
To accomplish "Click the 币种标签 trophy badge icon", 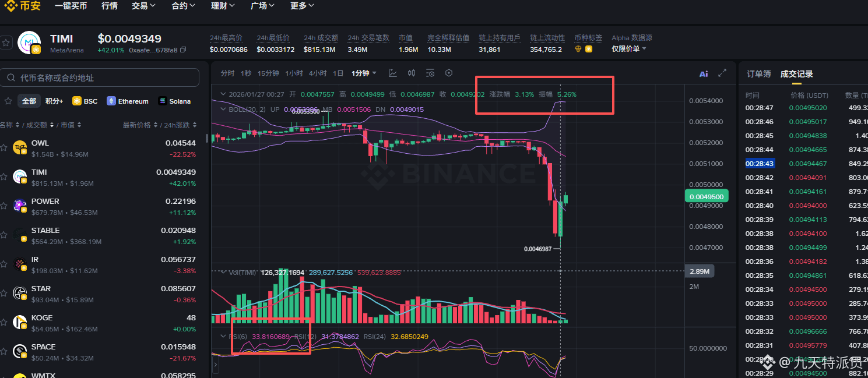I will coord(578,49).
